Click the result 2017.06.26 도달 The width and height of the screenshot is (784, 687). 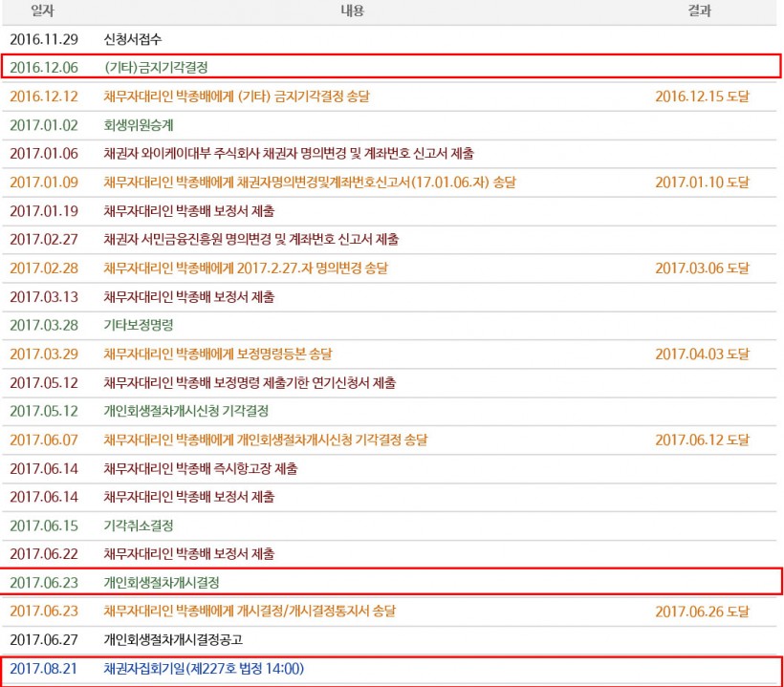pos(703,612)
